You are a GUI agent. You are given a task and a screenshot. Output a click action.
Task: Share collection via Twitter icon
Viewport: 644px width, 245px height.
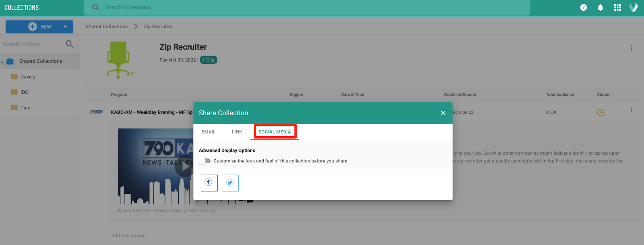pyautogui.click(x=230, y=183)
